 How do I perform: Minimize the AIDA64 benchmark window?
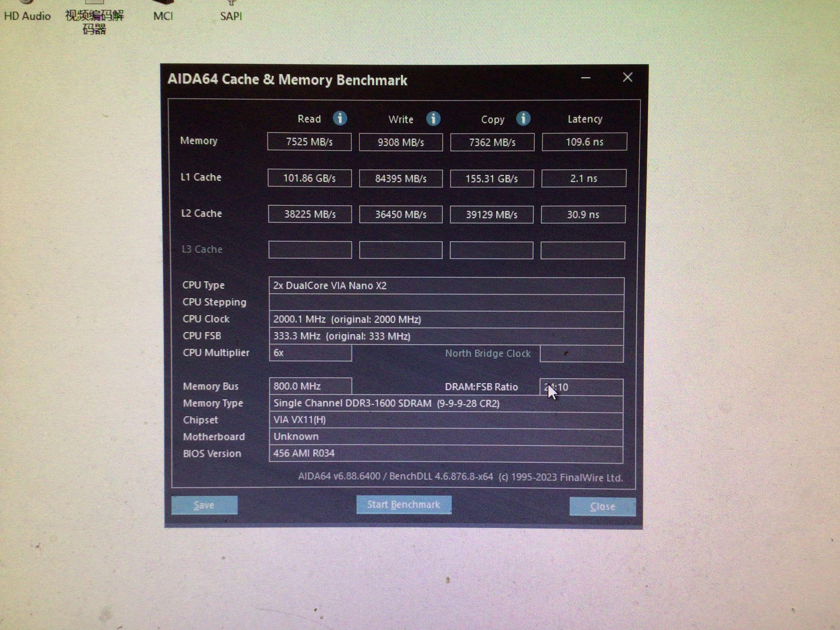(585, 78)
